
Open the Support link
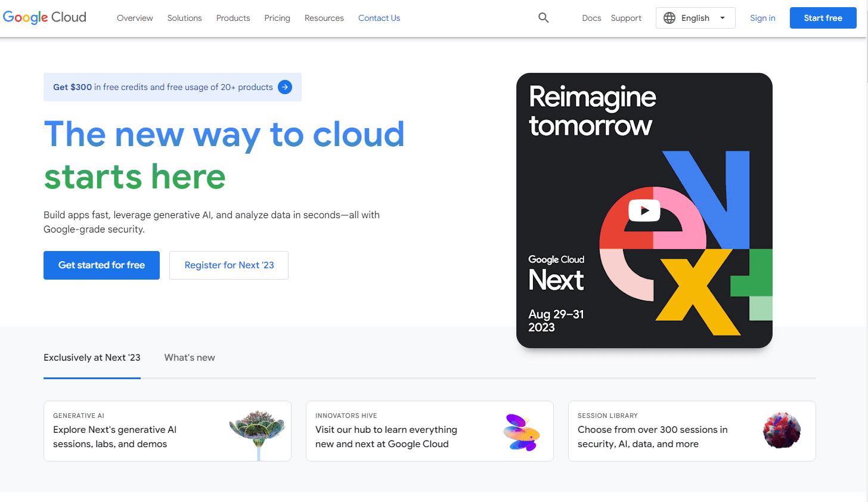(626, 18)
